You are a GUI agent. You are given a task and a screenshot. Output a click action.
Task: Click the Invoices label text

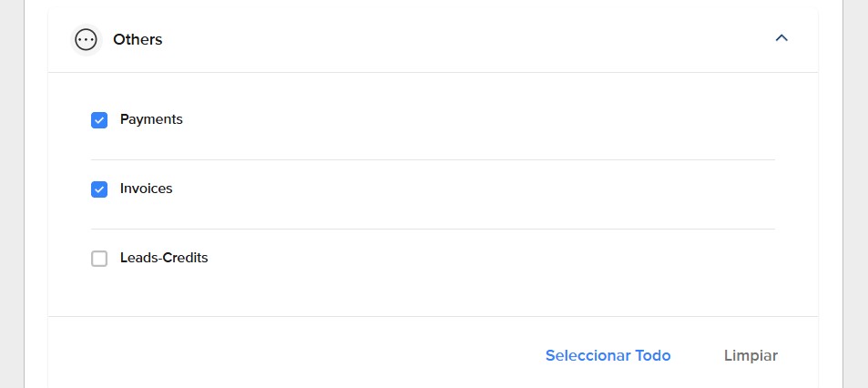146,189
